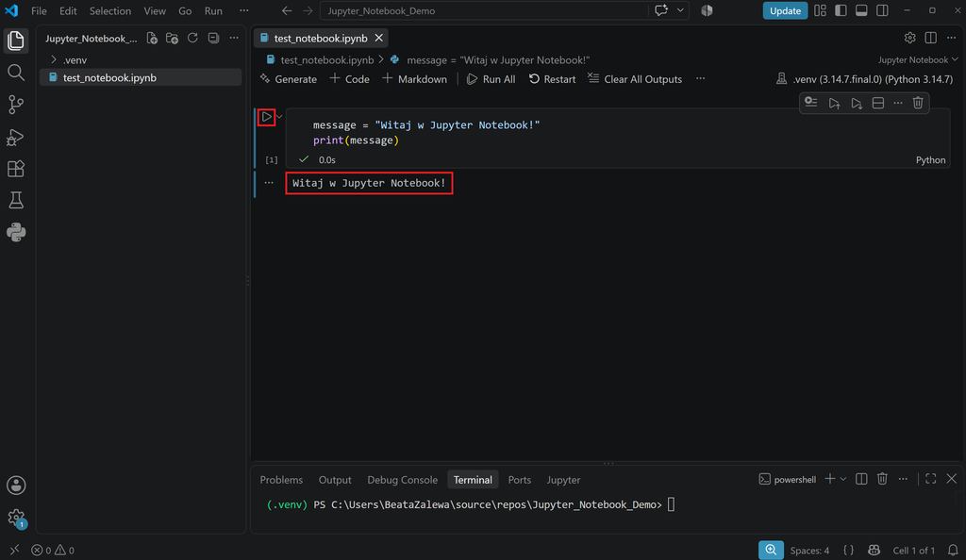Add a Code cell
The image size is (966, 560).
[x=349, y=79]
